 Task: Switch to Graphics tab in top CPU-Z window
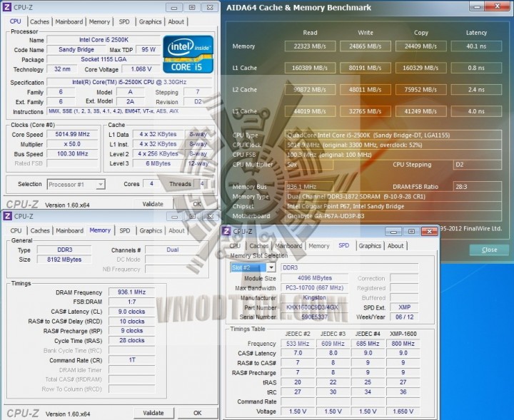(x=150, y=22)
